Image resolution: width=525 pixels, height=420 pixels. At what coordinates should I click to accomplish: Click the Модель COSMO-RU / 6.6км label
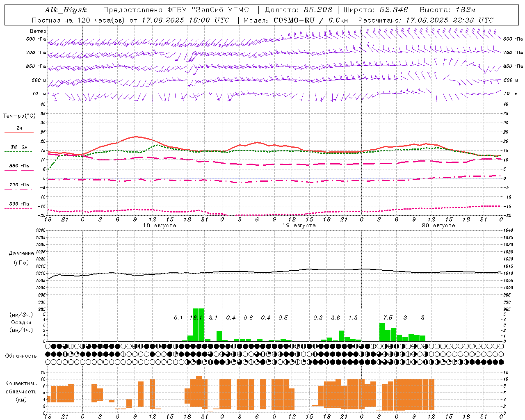click(296, 20)
